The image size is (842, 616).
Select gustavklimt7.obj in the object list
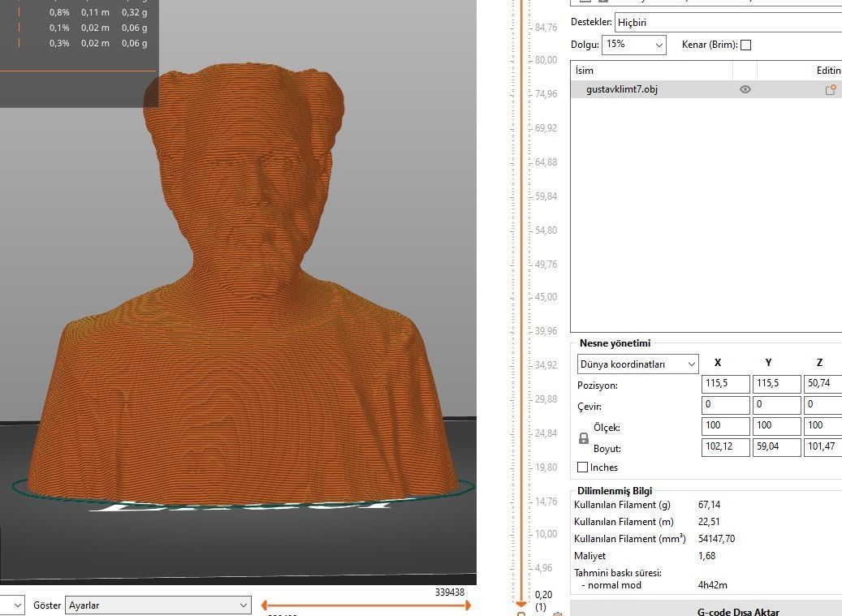click(706, 89)
